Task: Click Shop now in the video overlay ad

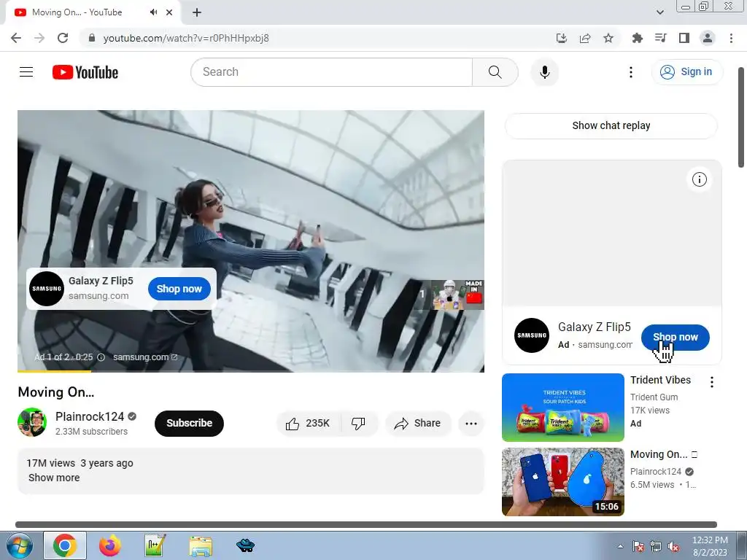Action: coord(179,289)
